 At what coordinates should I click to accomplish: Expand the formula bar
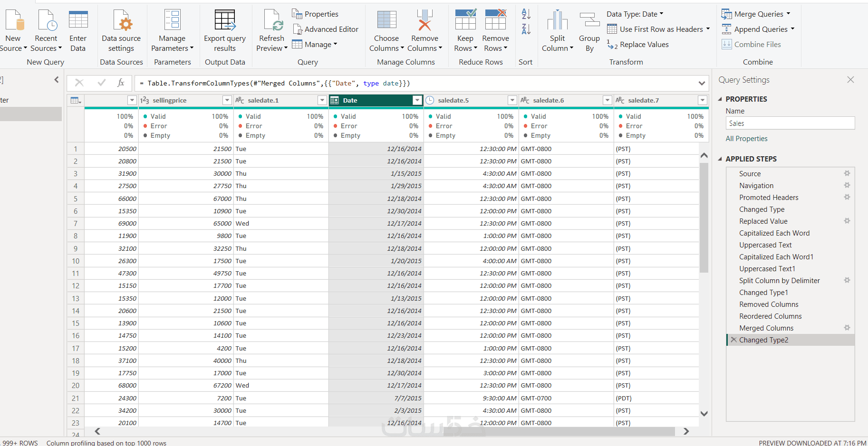(x=702, y=84)
